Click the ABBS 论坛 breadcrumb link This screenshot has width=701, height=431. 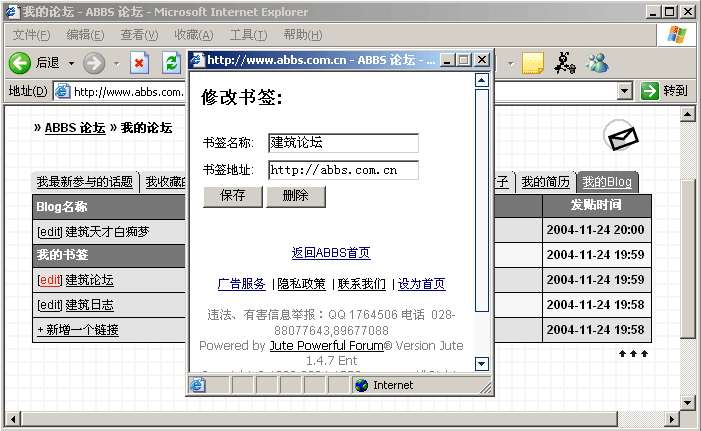pyautogui.click(x=75, y=128)
